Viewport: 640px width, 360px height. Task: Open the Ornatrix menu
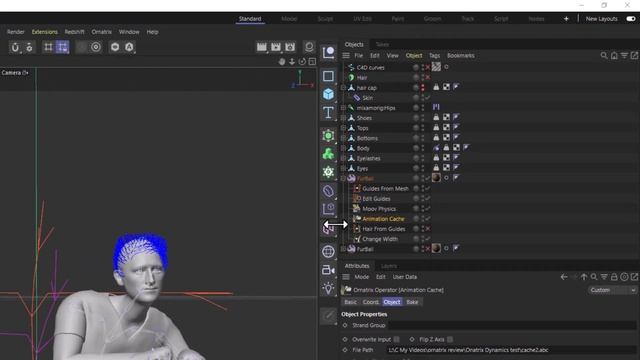click(102, 32)
